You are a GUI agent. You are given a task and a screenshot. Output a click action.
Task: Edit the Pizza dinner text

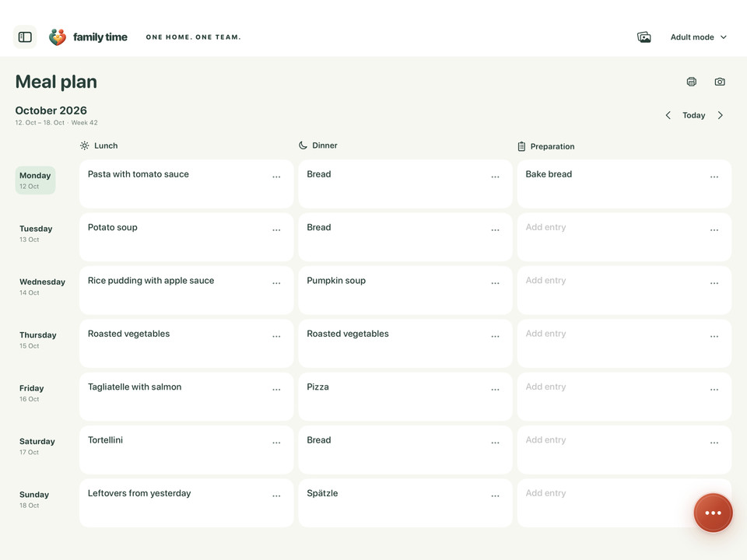[317, 387]
